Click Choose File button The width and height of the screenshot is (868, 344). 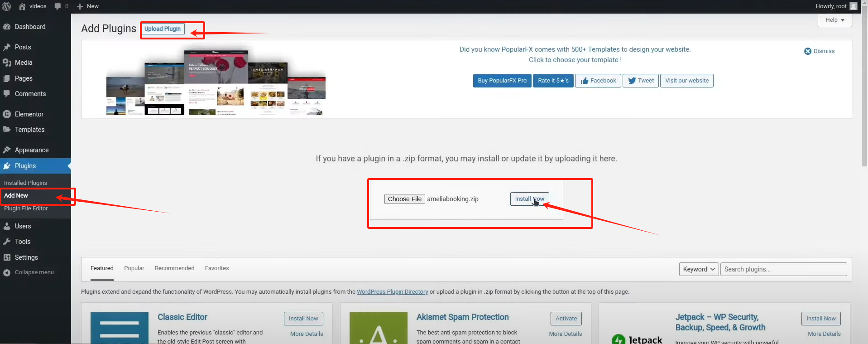click(405, 199)
